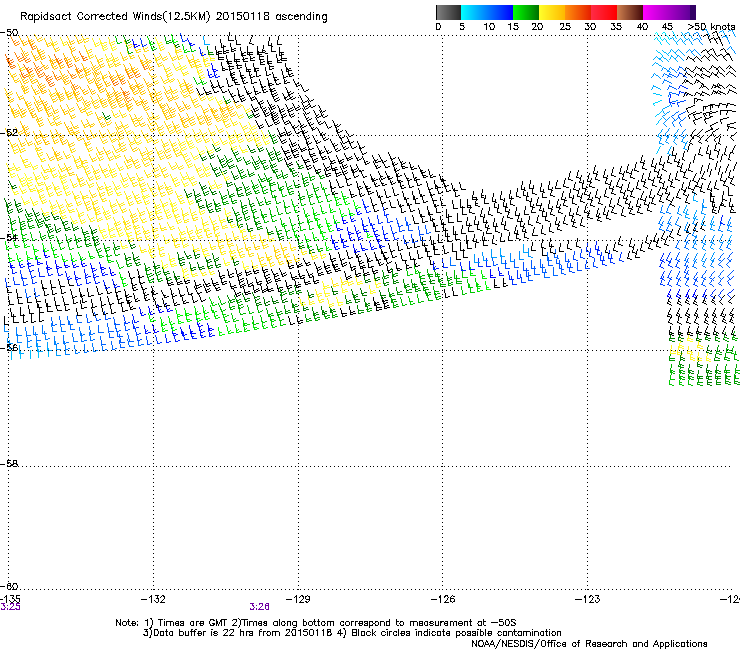Click the '45' tick label on the legend
Image resolution: width=740 pixels, height=650 pixels.
coord(667,26)
